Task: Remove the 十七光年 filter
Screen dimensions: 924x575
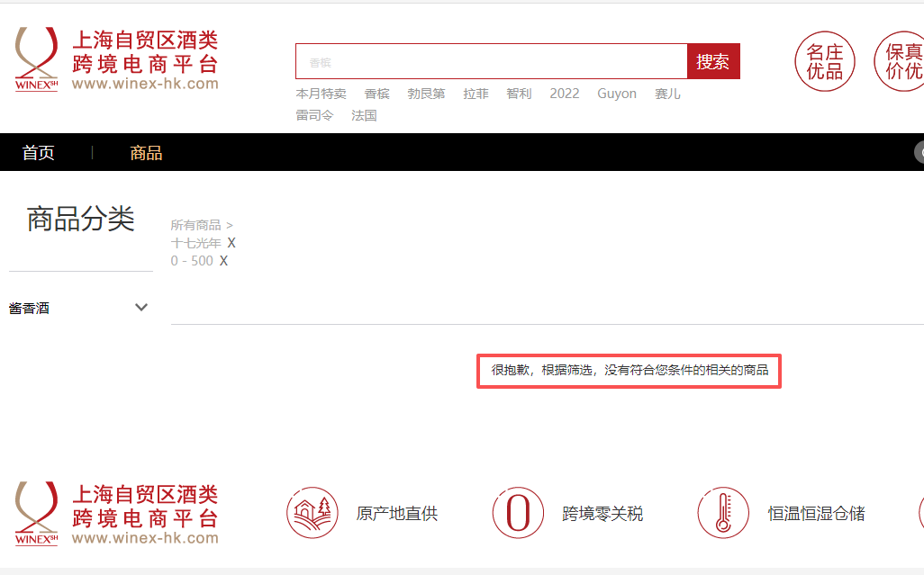Action: coord(231,243)
